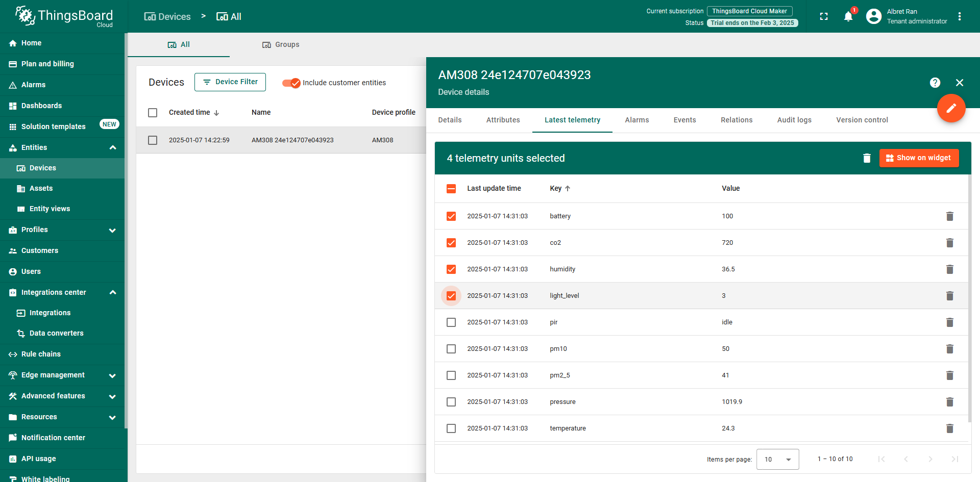Image resolution: width=980 pixels, height=482 pixels.
Task: Uncheck the co2 telemetry checkbox
Action: 451,243
